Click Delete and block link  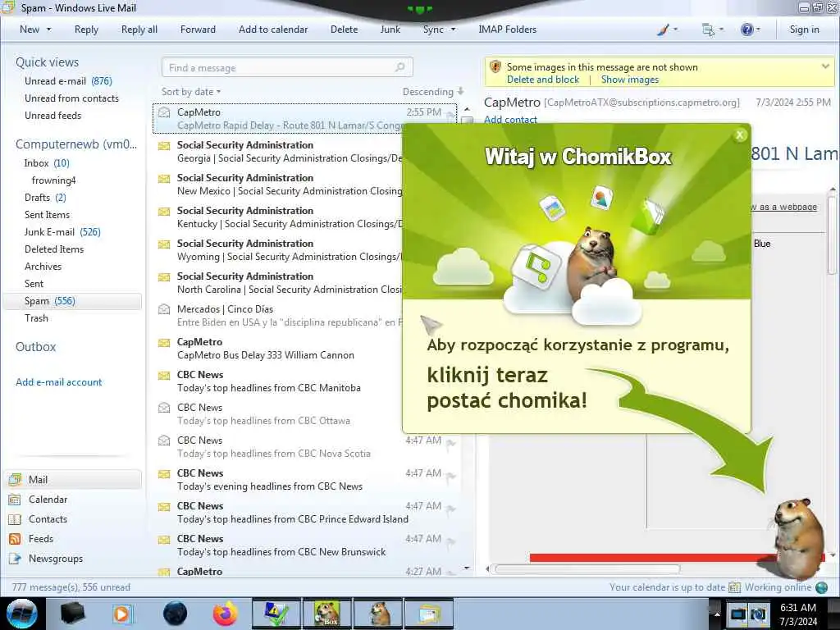coord(543,80)
